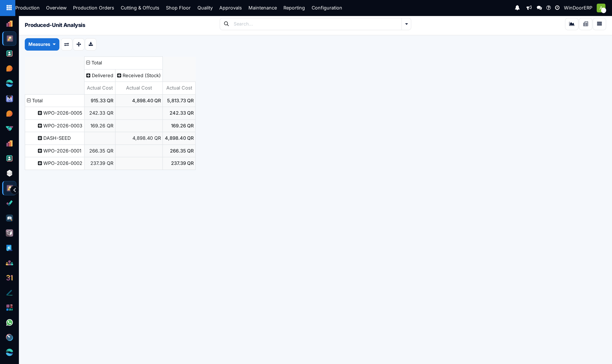Open the dollar invoicing app in the sidebar

pos(9,248)
